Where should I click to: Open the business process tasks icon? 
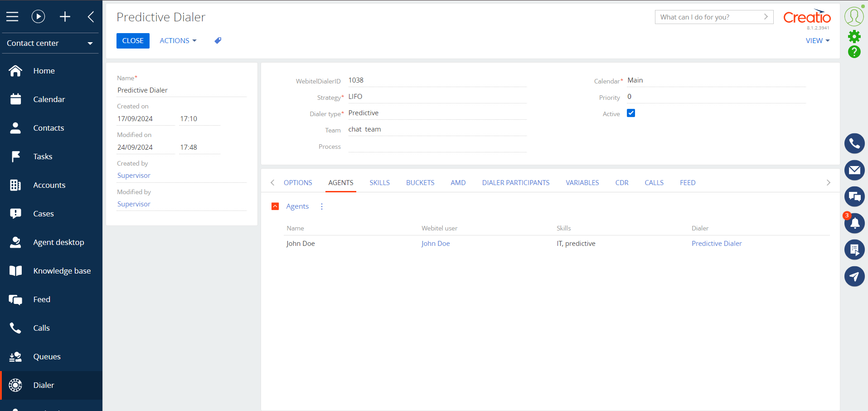[854, 250]
